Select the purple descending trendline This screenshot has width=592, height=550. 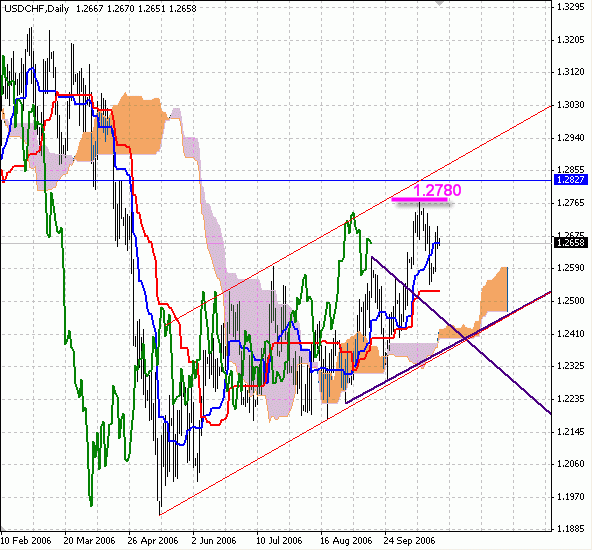tap(461, 336)
